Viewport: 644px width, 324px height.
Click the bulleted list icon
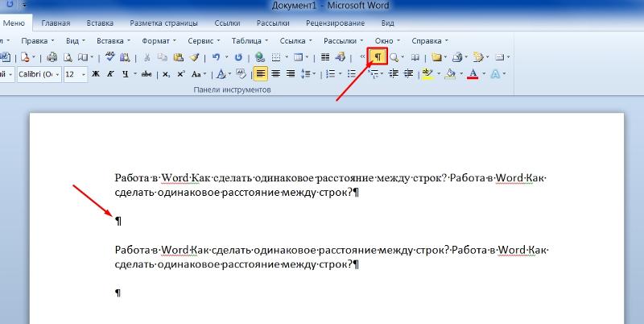coord(352,74)
